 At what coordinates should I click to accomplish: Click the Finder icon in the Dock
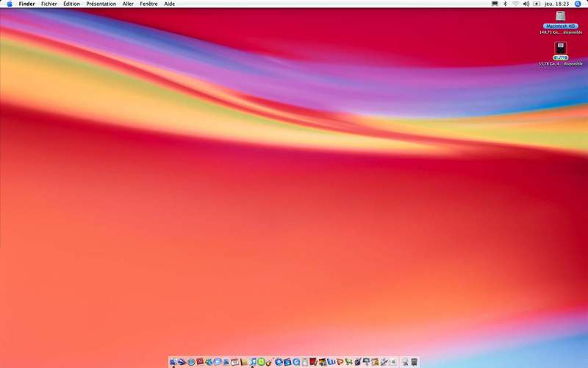pos(173,362)
